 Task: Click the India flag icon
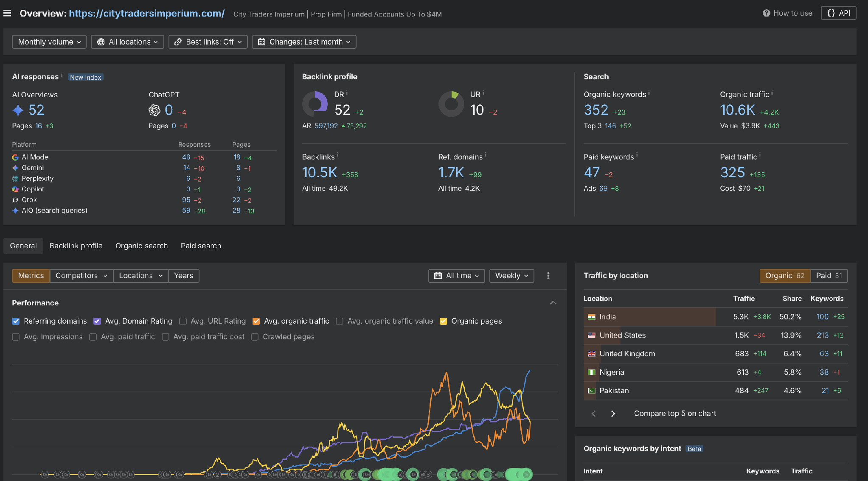coord(591,317)
